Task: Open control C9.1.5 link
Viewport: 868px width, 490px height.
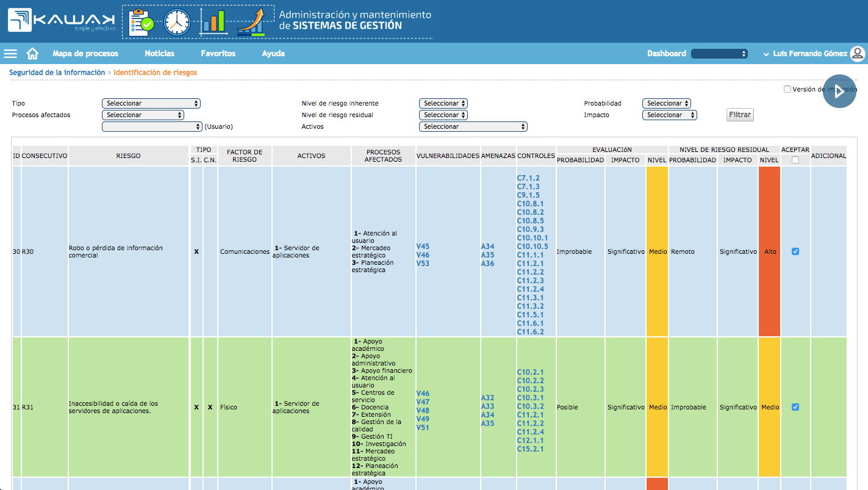Action: pyautogui.click(x=528, y=195)
